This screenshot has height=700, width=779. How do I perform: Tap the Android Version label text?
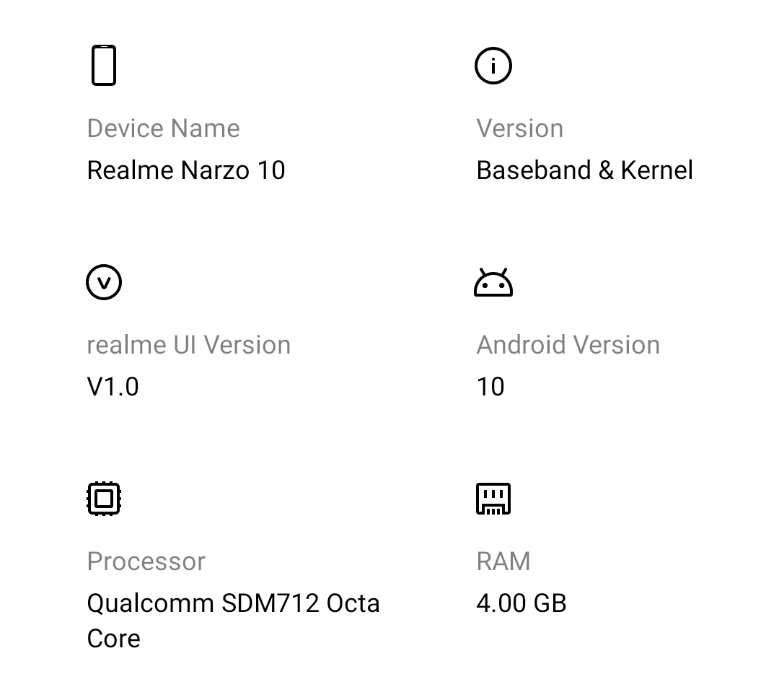(x=568, y=344)
